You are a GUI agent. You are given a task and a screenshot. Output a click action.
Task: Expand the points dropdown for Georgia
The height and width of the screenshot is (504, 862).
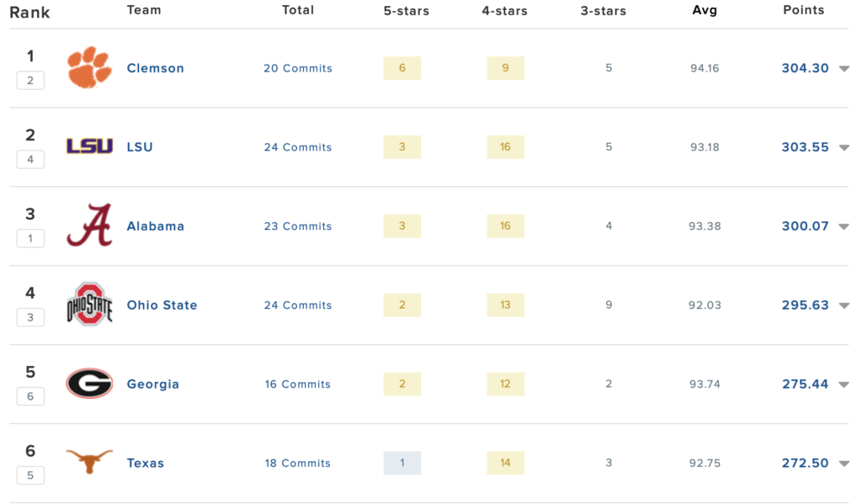pos(843,385)
